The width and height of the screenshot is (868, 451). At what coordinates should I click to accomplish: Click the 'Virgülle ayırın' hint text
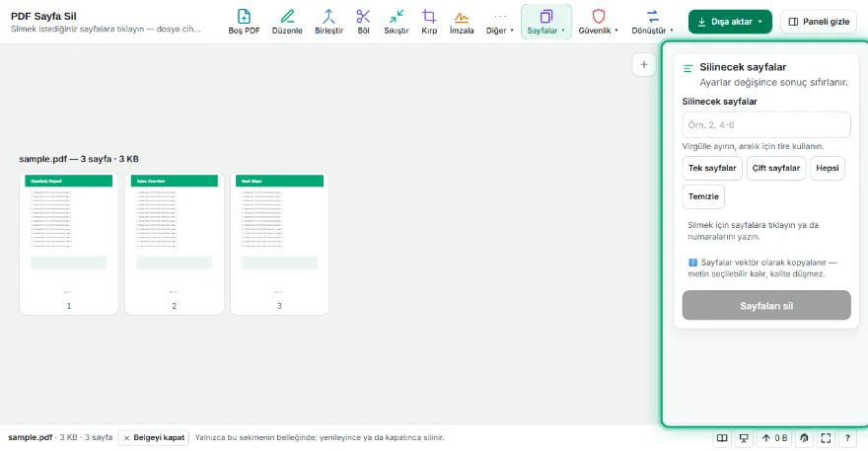pos(753,146)
